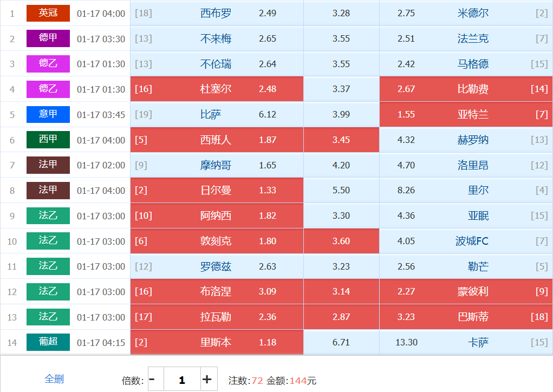The image size is (553, 392).
Task: Toggle away win 亚特兰 odds 1.55
Action: pyautogui.click(x=466, y=114)
